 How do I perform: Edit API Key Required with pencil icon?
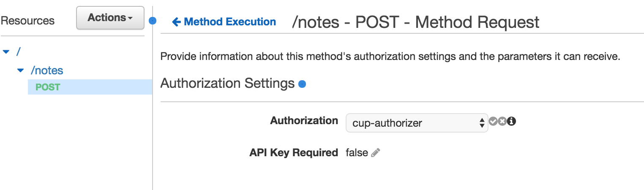click(376, 153)
